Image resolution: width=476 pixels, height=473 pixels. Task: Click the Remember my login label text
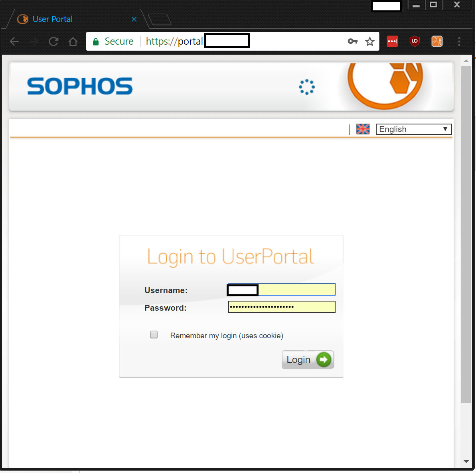[227, 335]
